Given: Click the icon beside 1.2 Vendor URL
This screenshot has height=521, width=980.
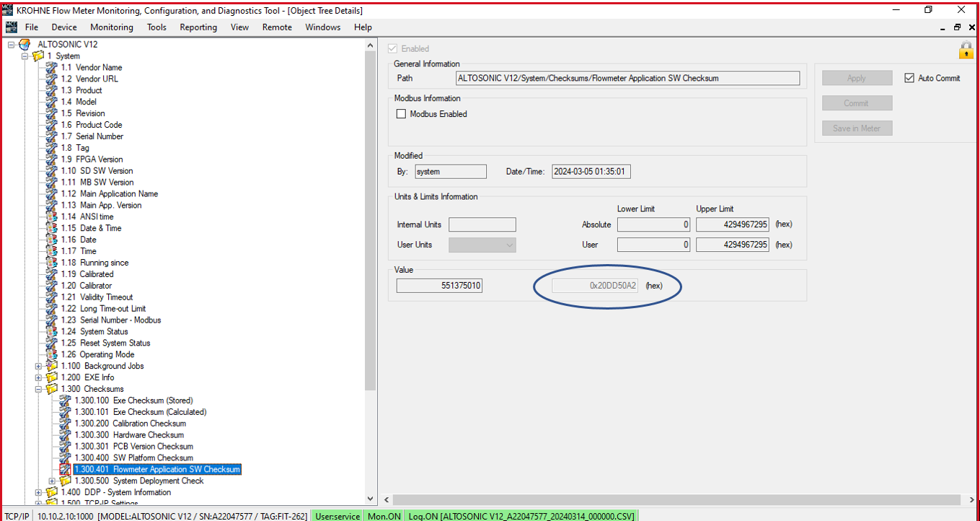Looking at the screenshot, I should [52, 79].
